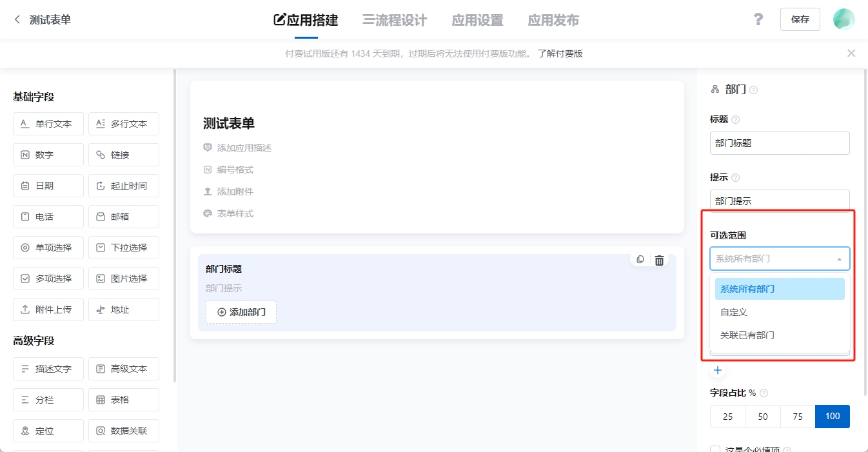Click the 保存 save button
This screenshot has height=452, width=868.
click(800, 19)
